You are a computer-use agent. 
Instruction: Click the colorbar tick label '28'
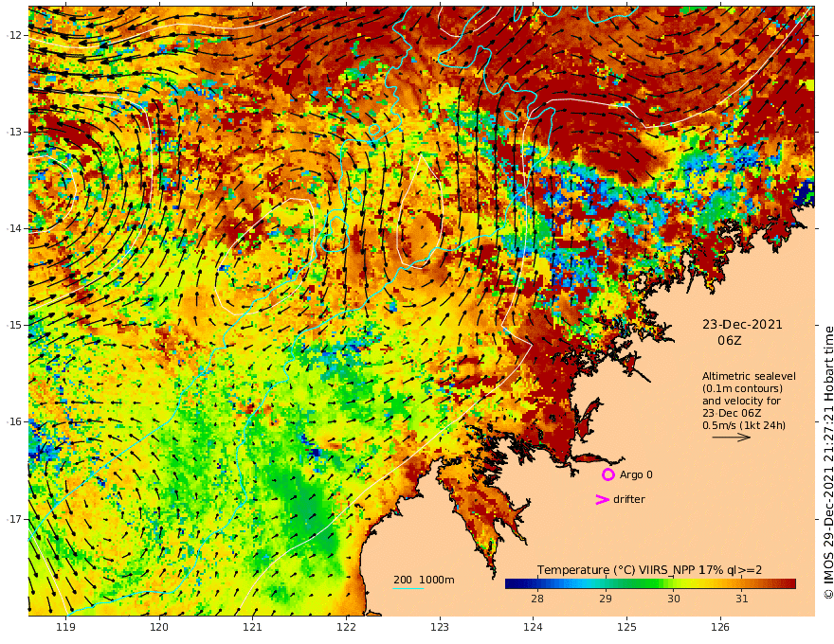(537, 599)
